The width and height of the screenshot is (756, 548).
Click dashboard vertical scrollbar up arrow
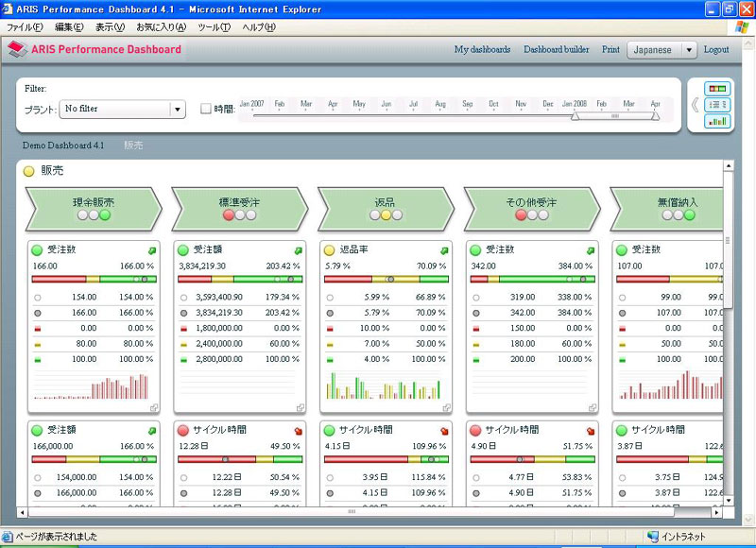(x=728, y=165)
